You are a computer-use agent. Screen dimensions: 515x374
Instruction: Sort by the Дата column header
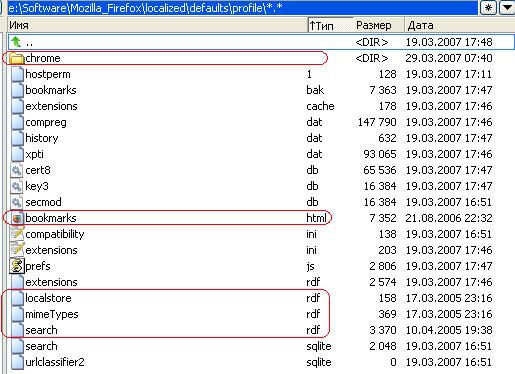(x=460, y=25)
